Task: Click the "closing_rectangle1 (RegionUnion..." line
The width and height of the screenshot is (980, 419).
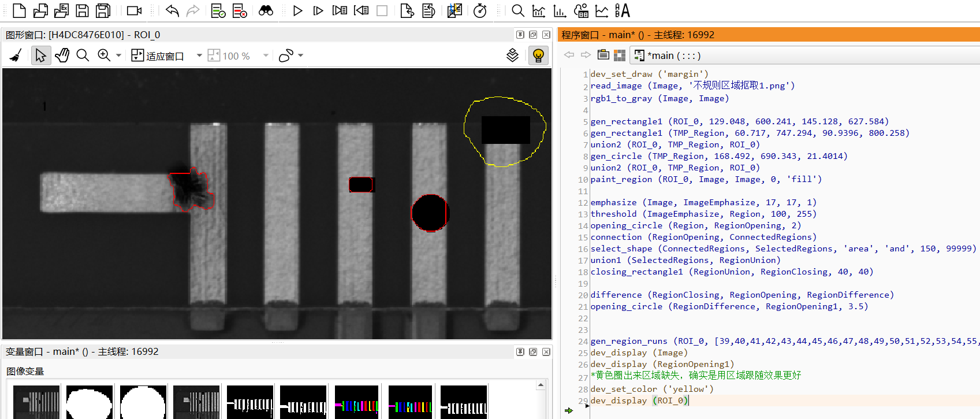Action: tap(732, 272)
